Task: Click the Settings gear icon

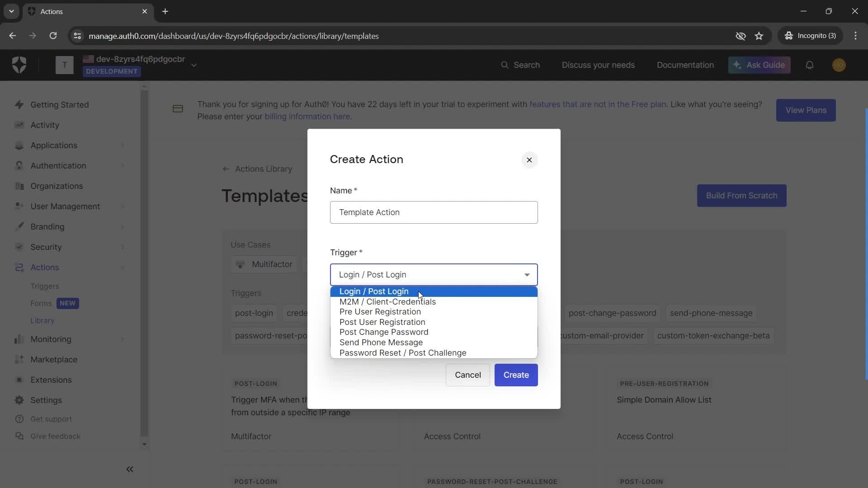Action: tap(19, 400)
